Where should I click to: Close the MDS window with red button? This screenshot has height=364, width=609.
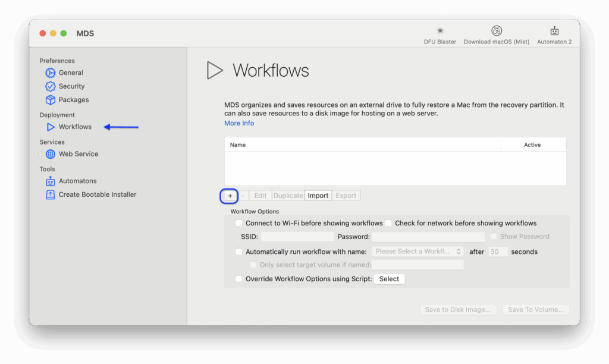(43, 33)
